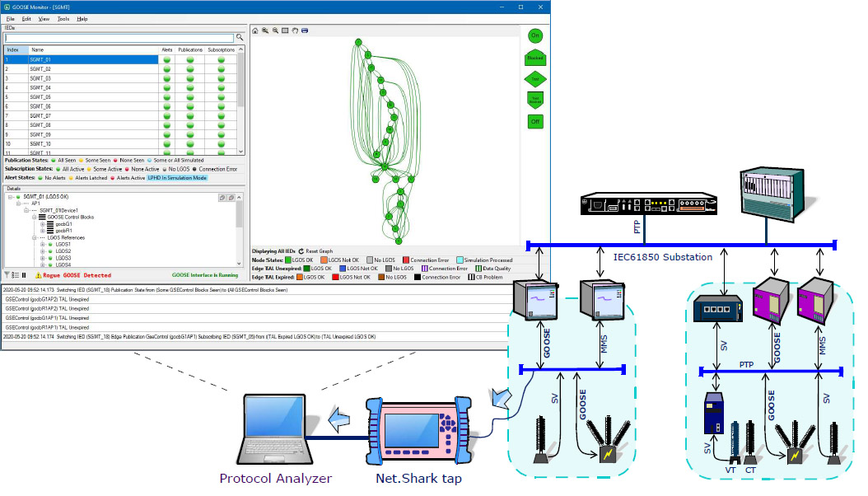The image size is (868, 496).
Task: Collapse the AP1 tree node
Action: 18,204
